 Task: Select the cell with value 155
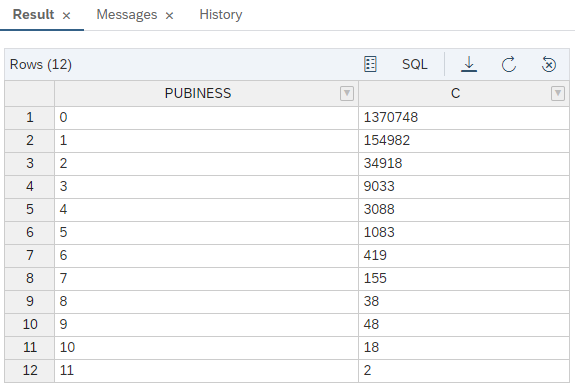click(x=464, y=279)
